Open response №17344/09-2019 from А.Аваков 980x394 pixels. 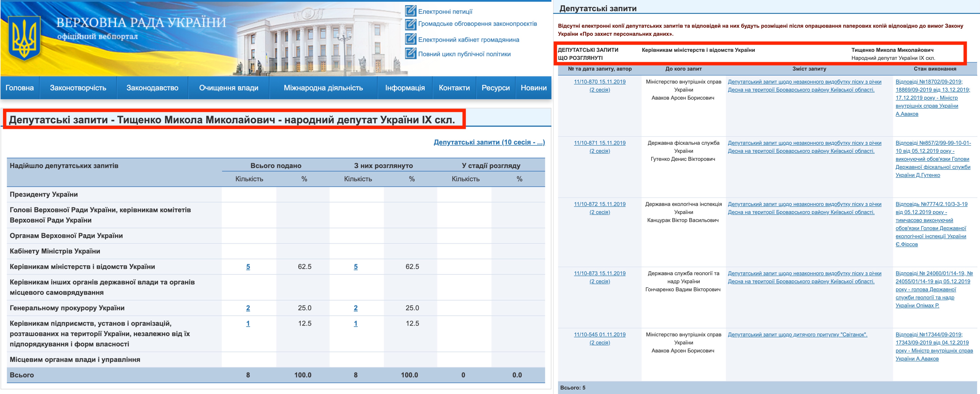tap(934, 346)
